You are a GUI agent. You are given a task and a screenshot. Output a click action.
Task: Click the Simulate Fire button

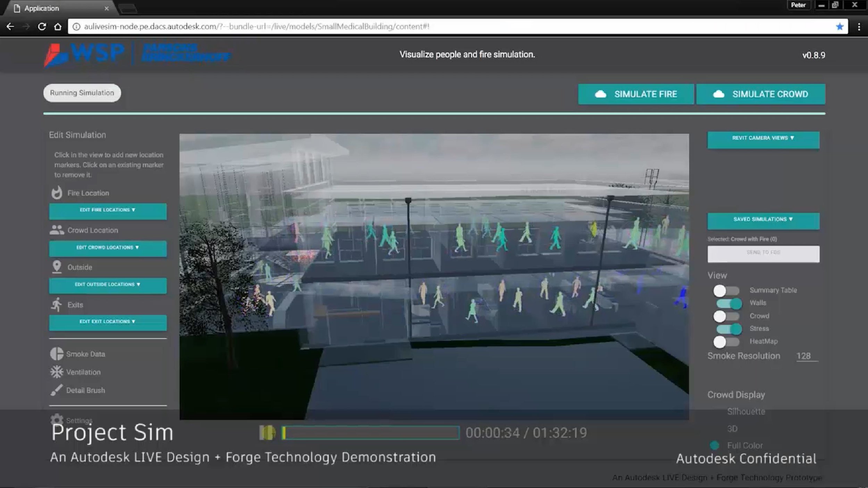point(636,94)
